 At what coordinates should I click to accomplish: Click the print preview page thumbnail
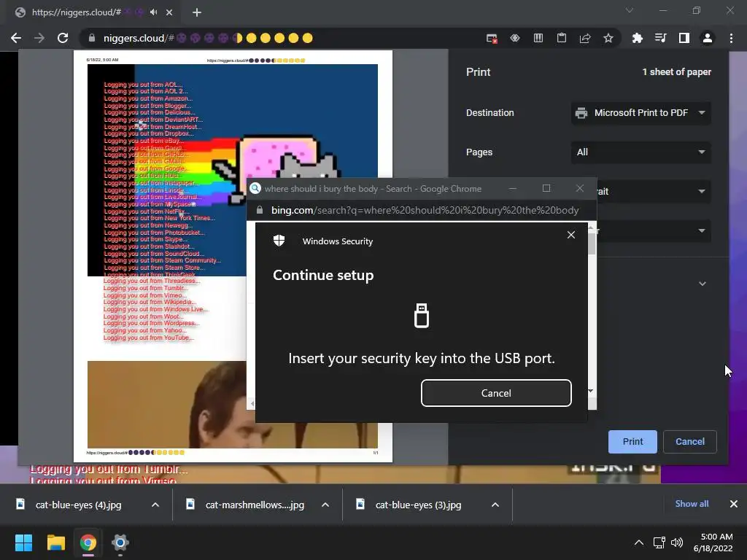click(233, 256)
